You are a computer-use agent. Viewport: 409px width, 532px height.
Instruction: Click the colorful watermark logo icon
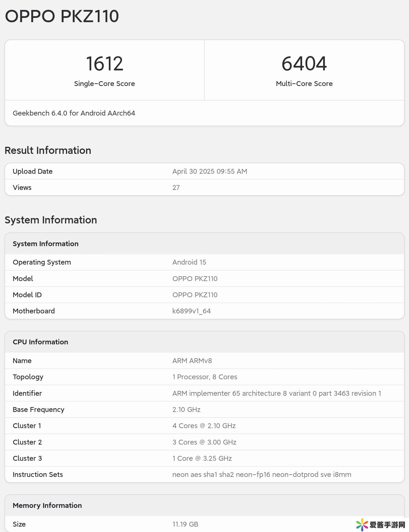click(362, 524)
